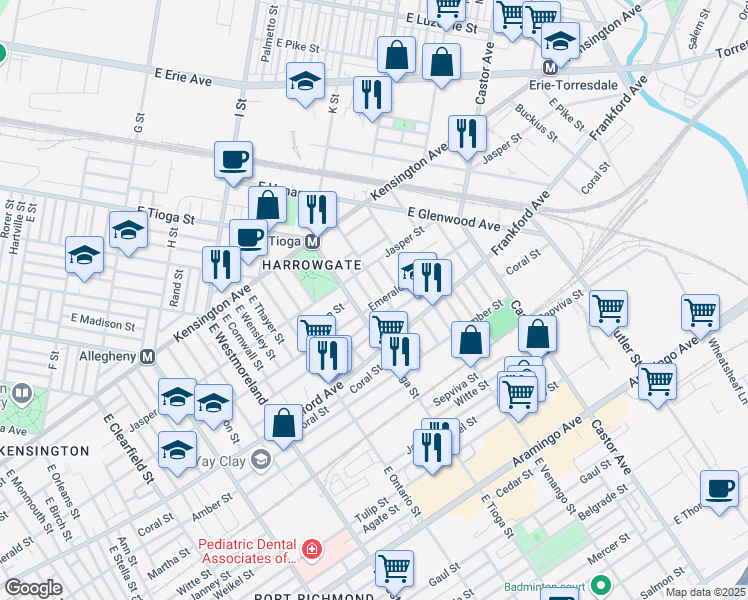
Task: Click the Yay Clay school pin icon
Action: click(x=261, y=459)
